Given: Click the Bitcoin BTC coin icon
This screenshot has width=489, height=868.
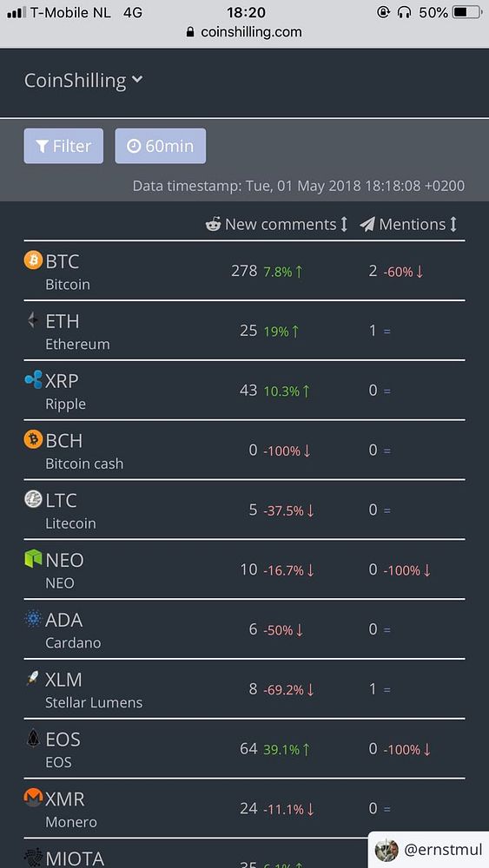Looking at the screenshot, I should [x=33, y=260].
